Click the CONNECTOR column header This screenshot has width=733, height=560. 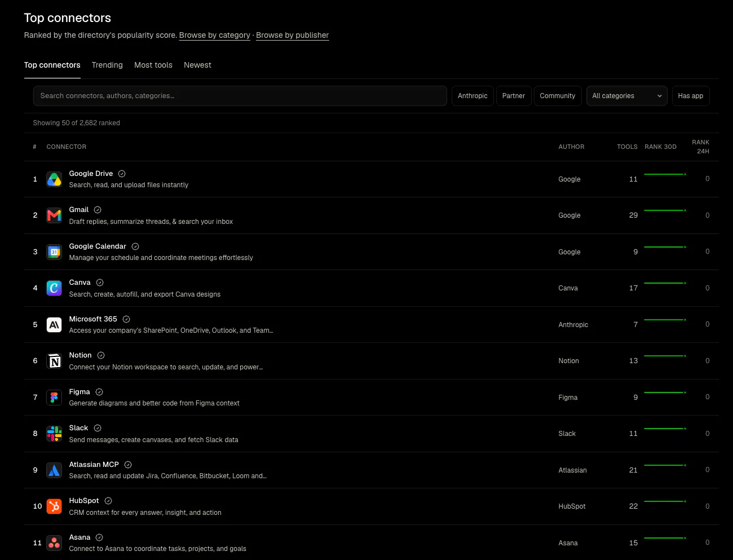(67, 147)
